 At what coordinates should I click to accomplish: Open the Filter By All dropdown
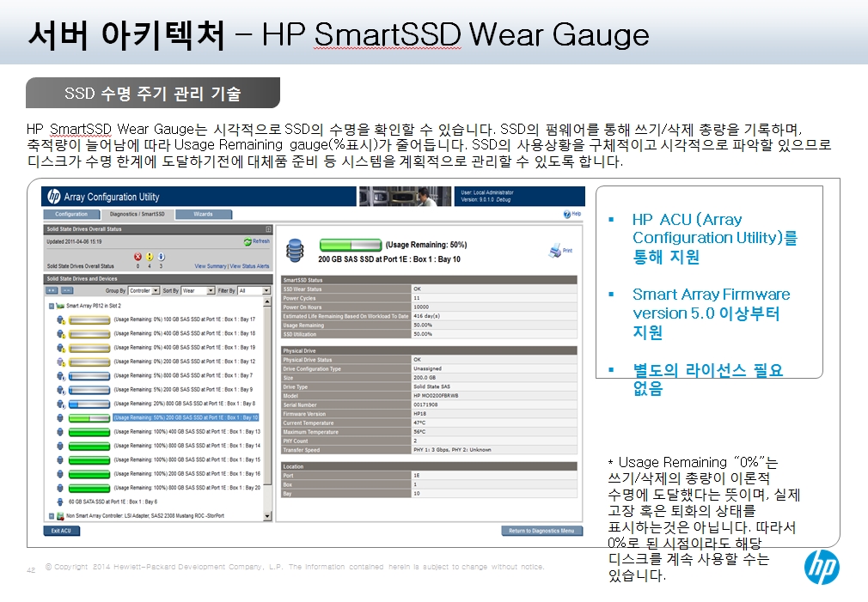coord(254,290)
